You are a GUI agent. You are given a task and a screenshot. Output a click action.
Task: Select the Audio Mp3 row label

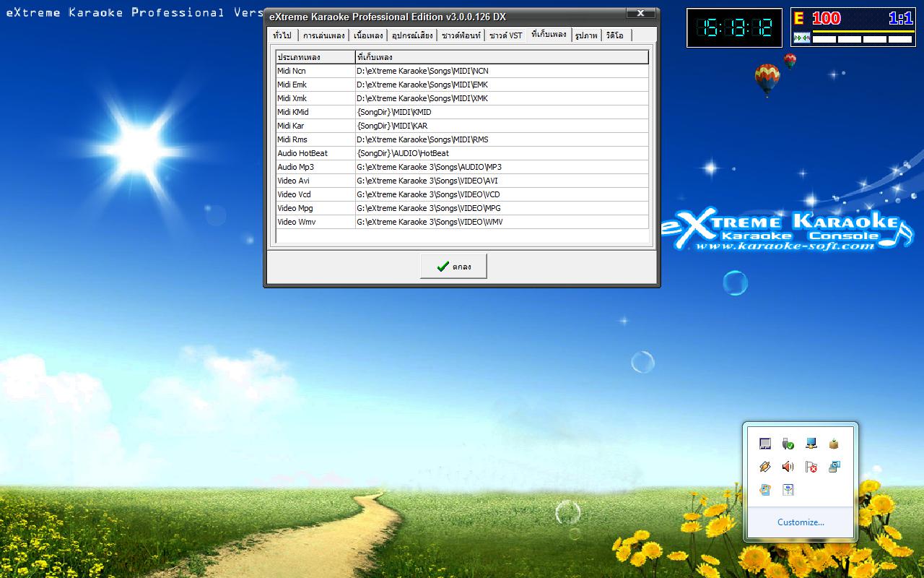pyautogui.click(x=315, y=167)
